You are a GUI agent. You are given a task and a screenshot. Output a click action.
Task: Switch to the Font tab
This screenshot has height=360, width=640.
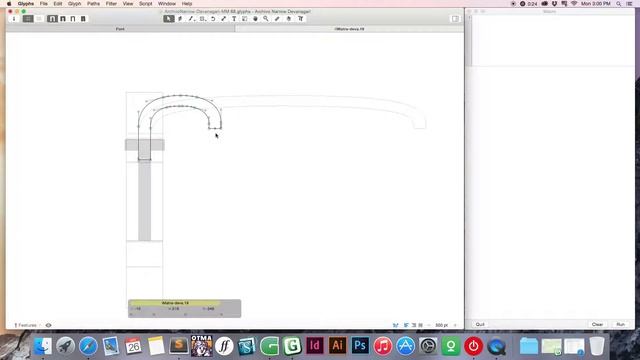120,29
